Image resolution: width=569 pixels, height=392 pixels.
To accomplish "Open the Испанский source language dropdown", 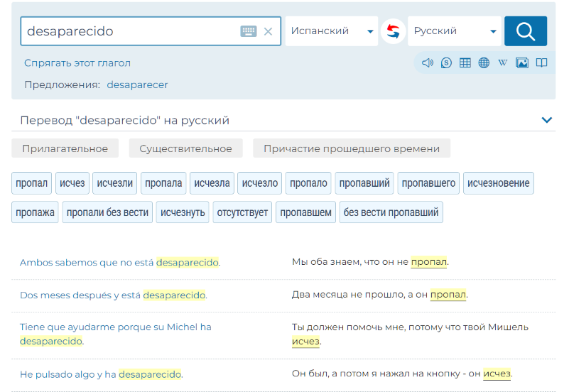I will pos(331,31).
